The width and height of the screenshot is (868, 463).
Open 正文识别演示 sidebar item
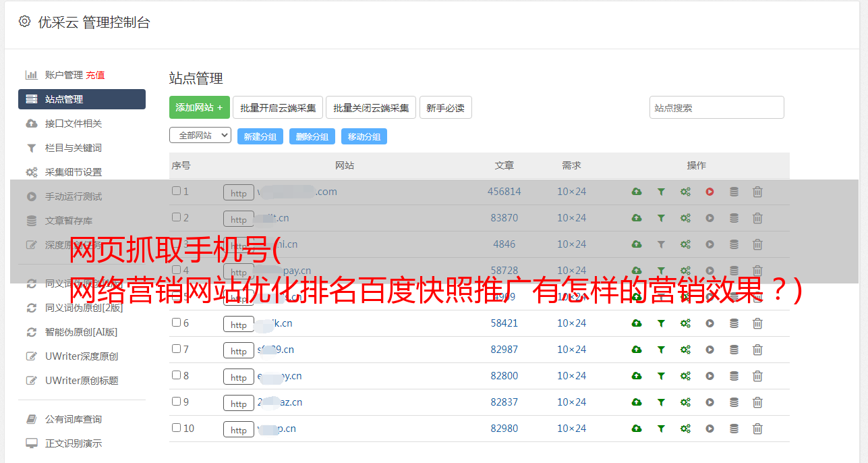tap(74, 443)
